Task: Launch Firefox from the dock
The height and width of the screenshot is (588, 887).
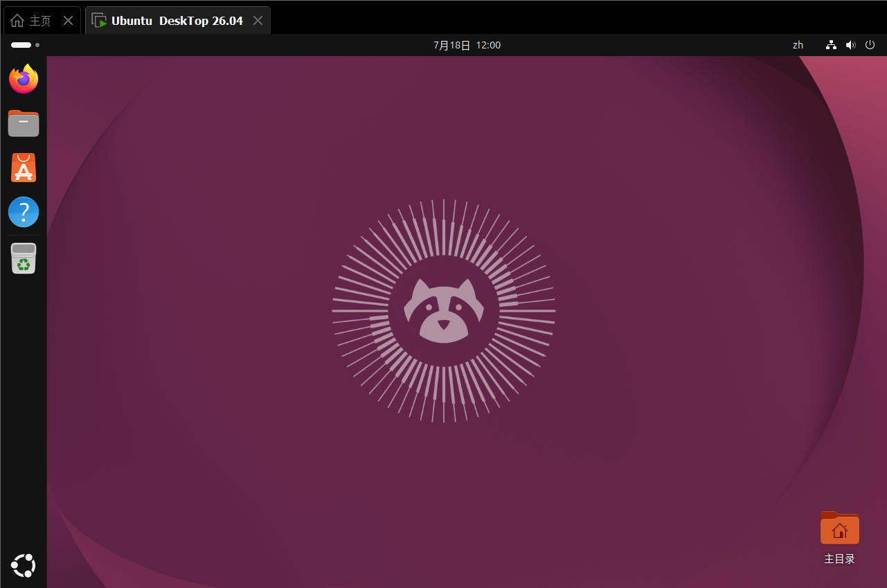Action: tap(24, 79)
